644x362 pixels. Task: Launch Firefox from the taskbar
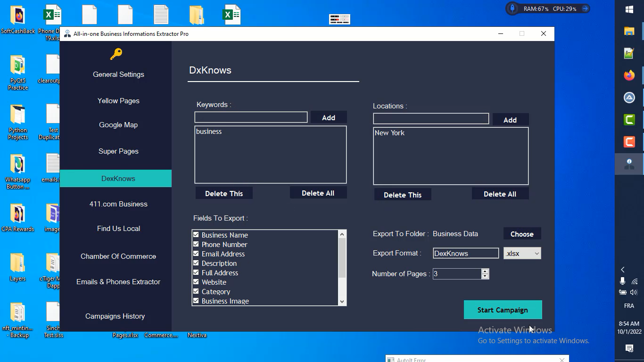click(629, 75)
